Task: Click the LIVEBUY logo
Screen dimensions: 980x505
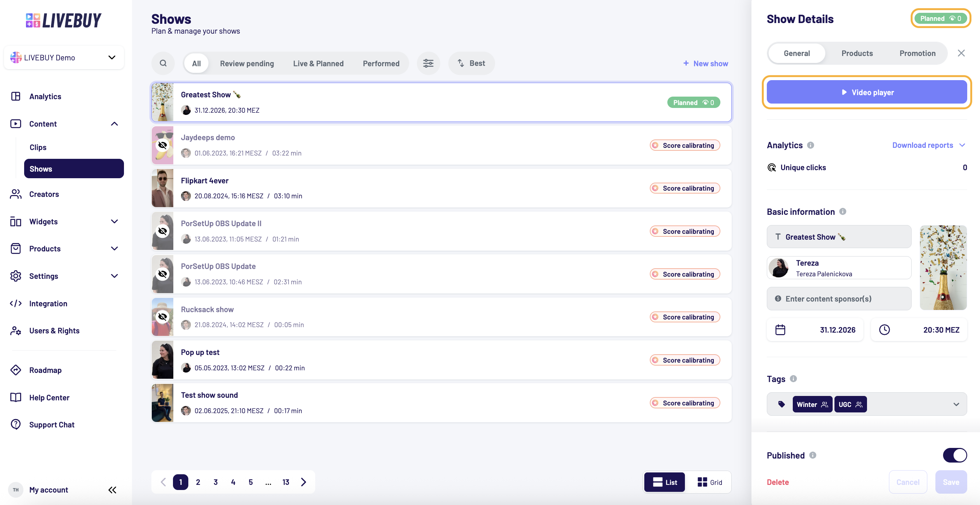Action: point(64,20)
